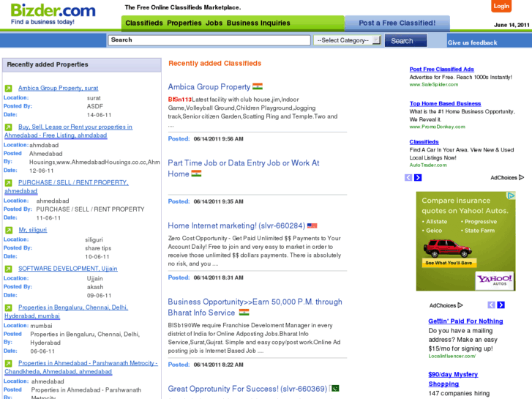Image resolution: width=532 pixels, height=399 pixels.
Task: Click arrow icon beside Parshwanath Metrocity listing
Action: [9, 363]
